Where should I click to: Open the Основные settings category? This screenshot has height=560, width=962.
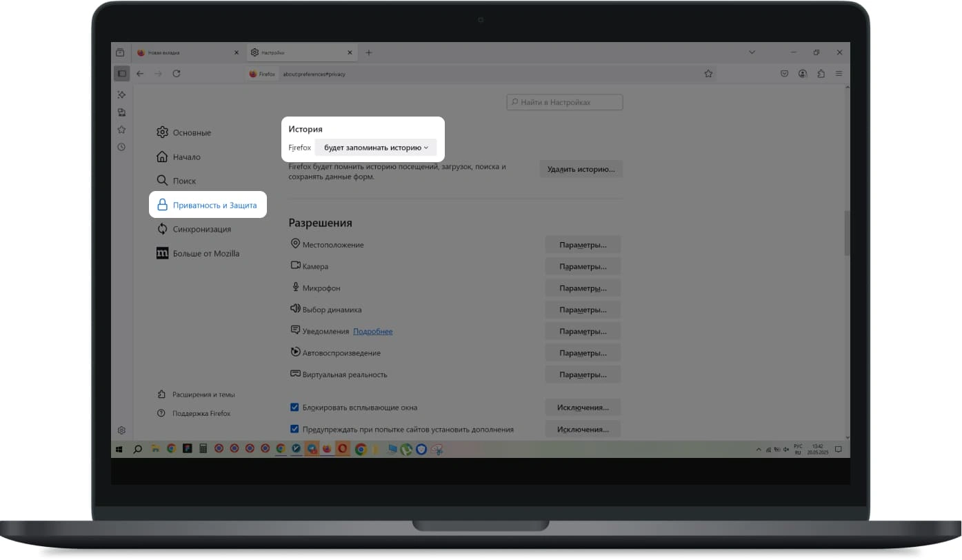184,132
